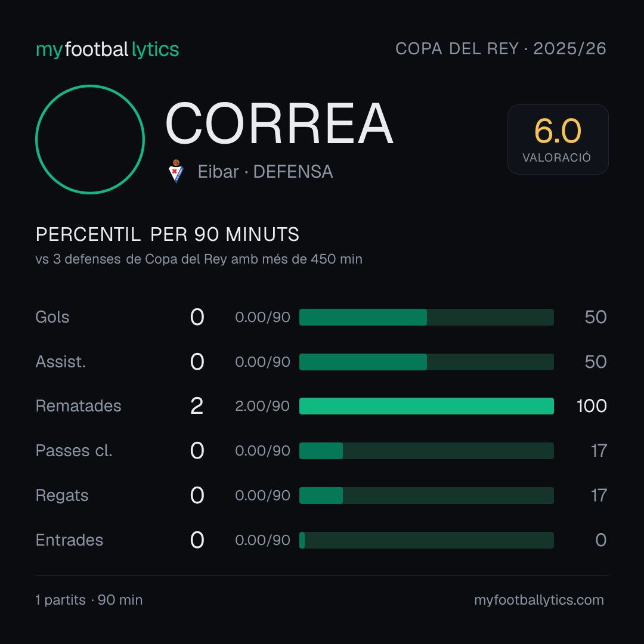
Task: Click the CORREA player name heading
Action: click(x=279, y=123)
